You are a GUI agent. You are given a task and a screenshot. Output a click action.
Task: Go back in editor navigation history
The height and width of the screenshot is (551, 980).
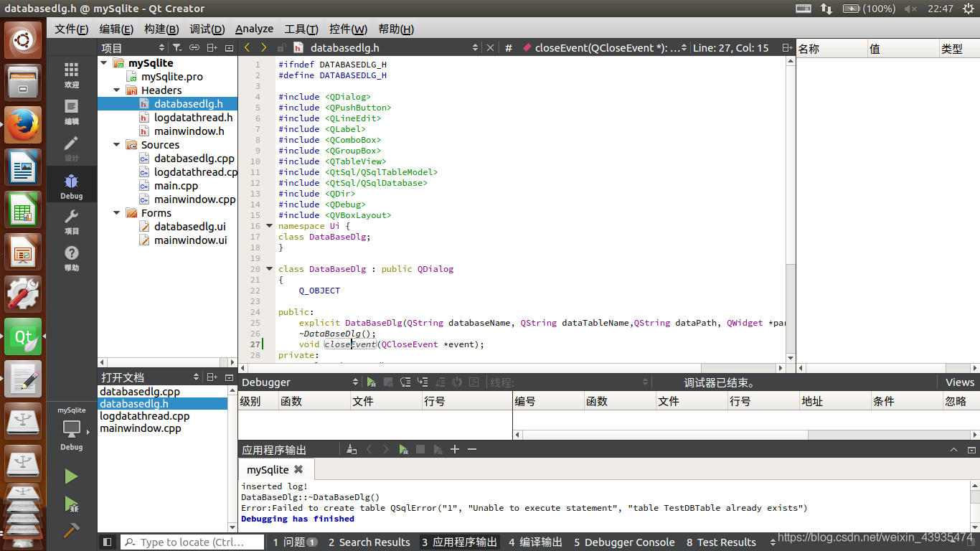248,47
